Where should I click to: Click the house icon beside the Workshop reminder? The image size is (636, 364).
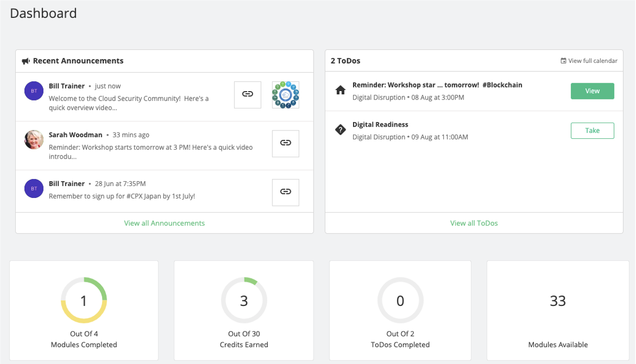click(x=341, y=91)
